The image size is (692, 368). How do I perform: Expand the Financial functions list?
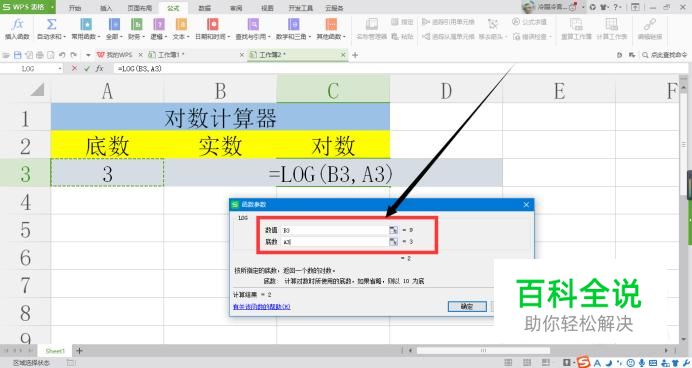[x=136, y=28]
